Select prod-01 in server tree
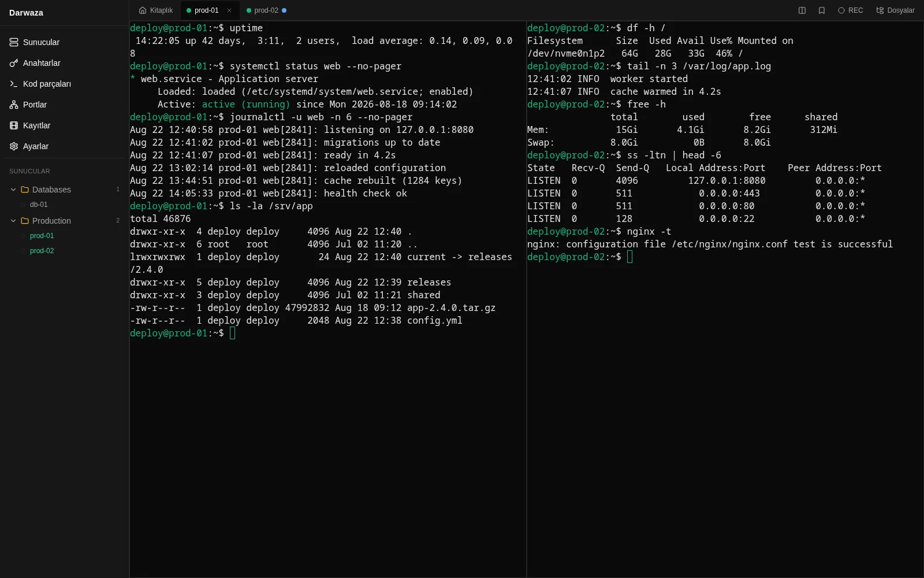 (x=42, y=236)
